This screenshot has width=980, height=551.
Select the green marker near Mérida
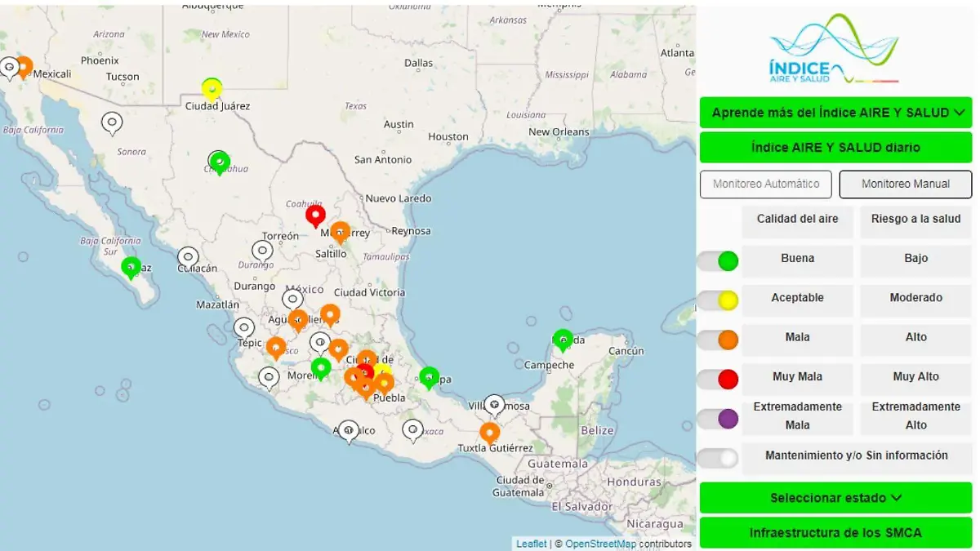pyautogui.click(x=563, y=339)
